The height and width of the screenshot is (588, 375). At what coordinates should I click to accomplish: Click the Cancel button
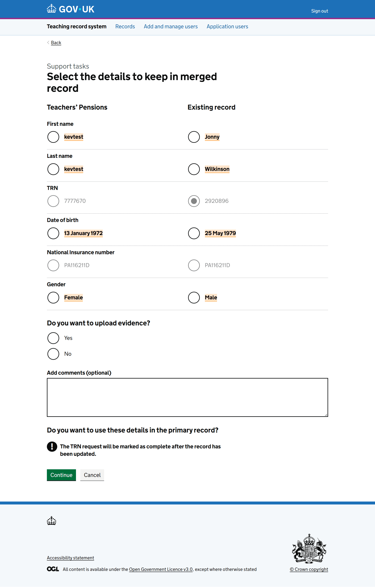(x=92, y=475)
